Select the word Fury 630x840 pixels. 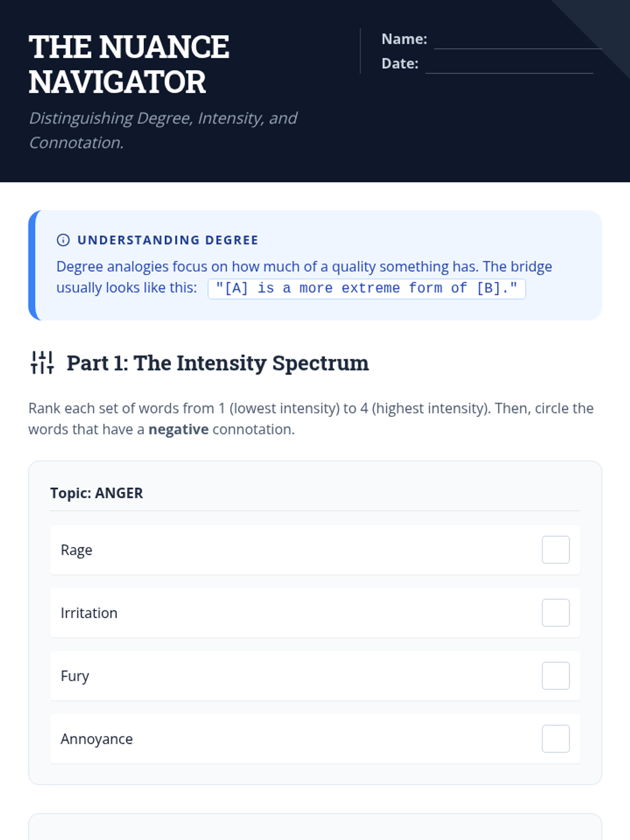coord(75,676)
